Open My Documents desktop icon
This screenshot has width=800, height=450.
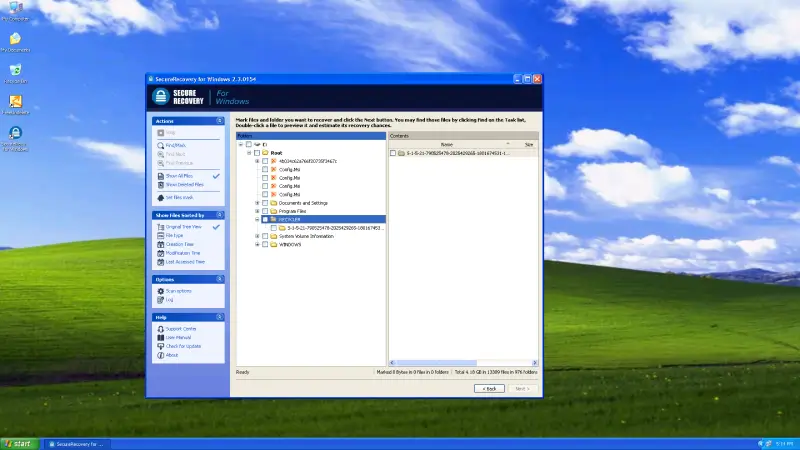coord(15,39)
